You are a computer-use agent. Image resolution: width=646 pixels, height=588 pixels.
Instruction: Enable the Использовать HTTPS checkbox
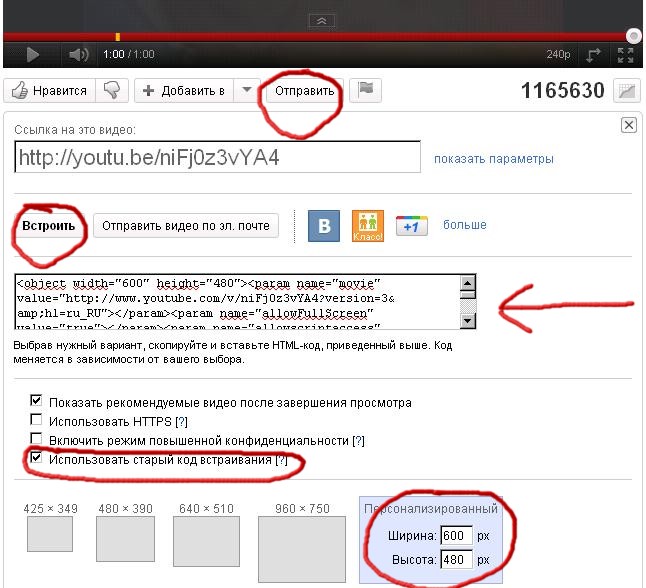pyautogui.click(x=36, y=419)
